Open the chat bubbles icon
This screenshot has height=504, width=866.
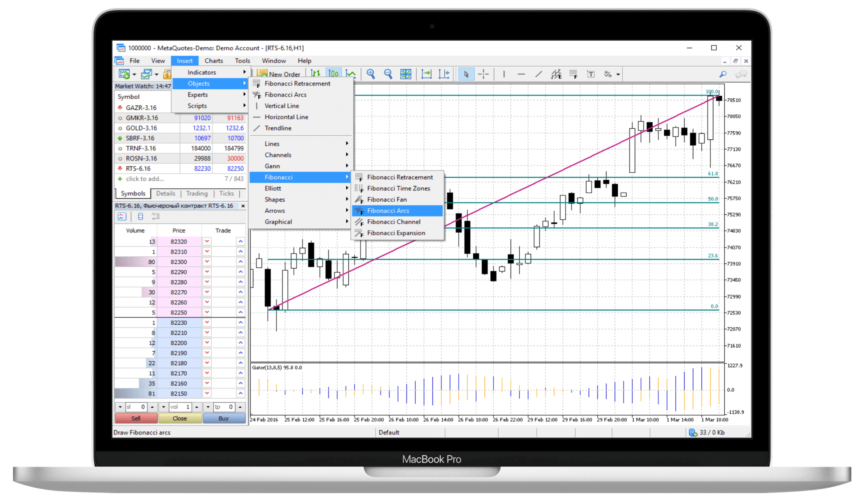[741, 74]
